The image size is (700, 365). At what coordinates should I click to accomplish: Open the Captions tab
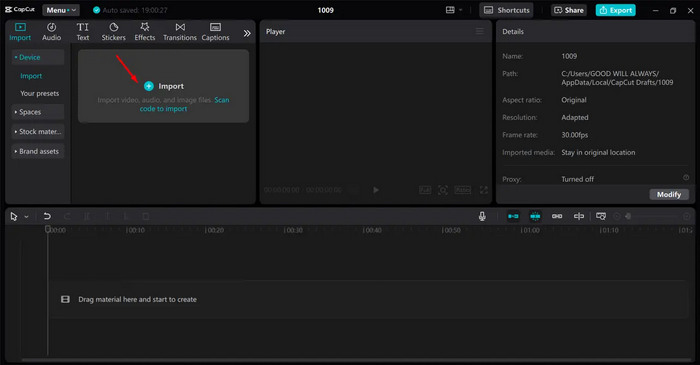pyautogui.click(x=215, y=32)
